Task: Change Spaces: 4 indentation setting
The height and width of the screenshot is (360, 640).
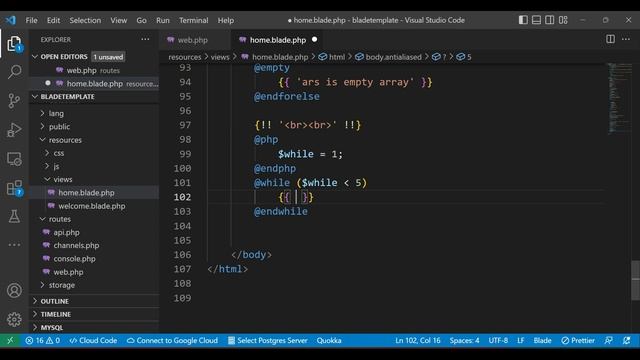Action: [x=464, y=340]
